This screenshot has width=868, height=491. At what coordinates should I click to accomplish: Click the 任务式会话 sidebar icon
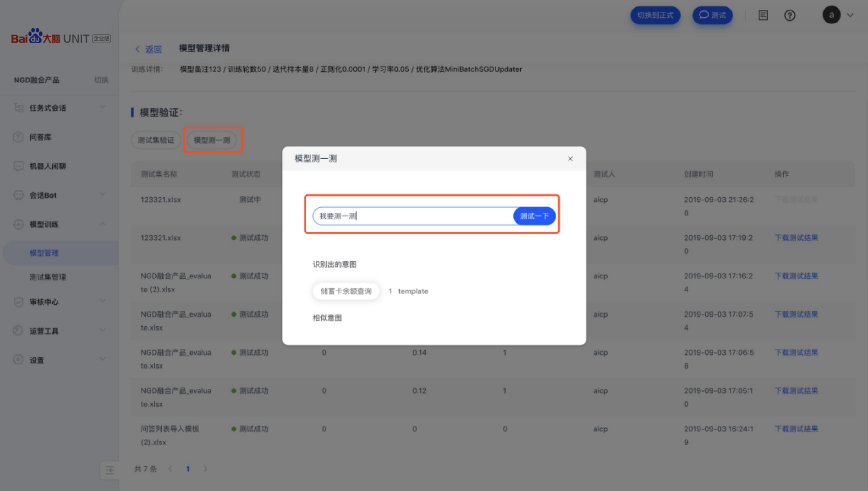[18, 108]
